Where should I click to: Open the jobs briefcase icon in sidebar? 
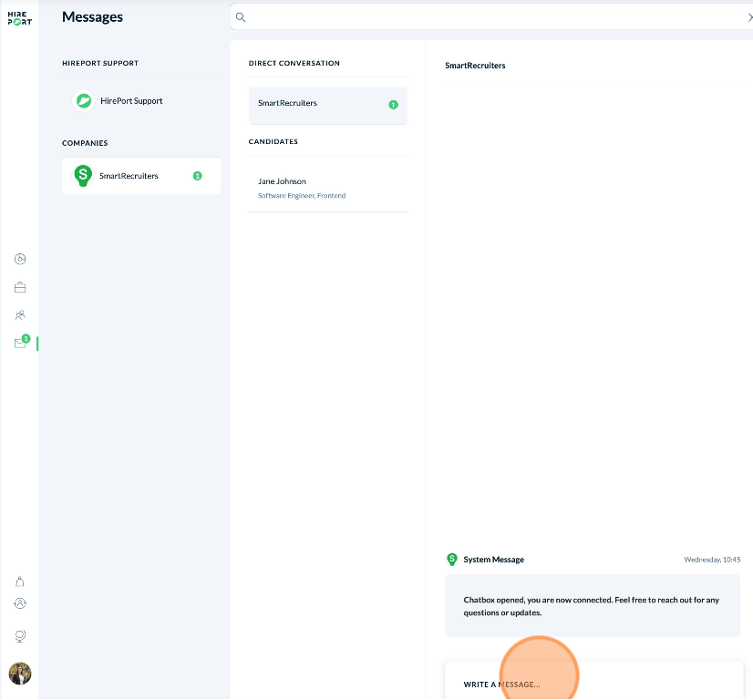click(20, 288)
